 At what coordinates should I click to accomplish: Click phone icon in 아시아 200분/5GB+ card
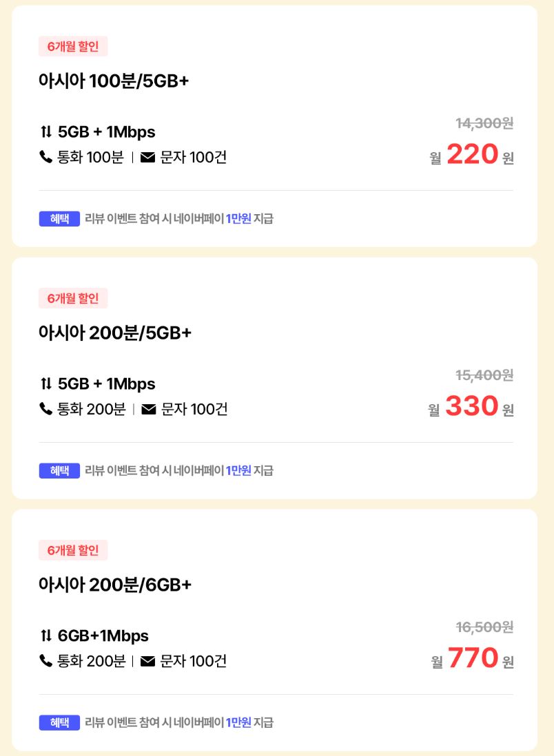(x=46, y=410)
